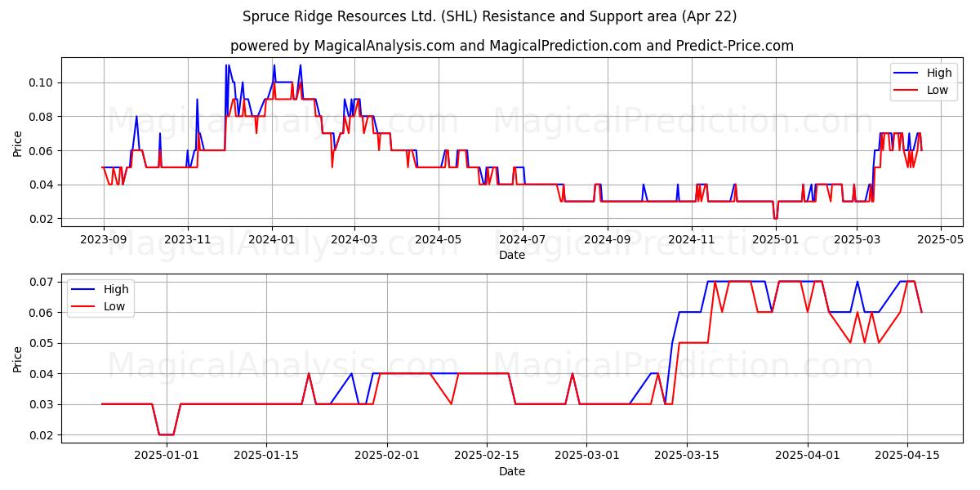Click the '0.06' y-axis tick on top chart

[x=42, y=151]
